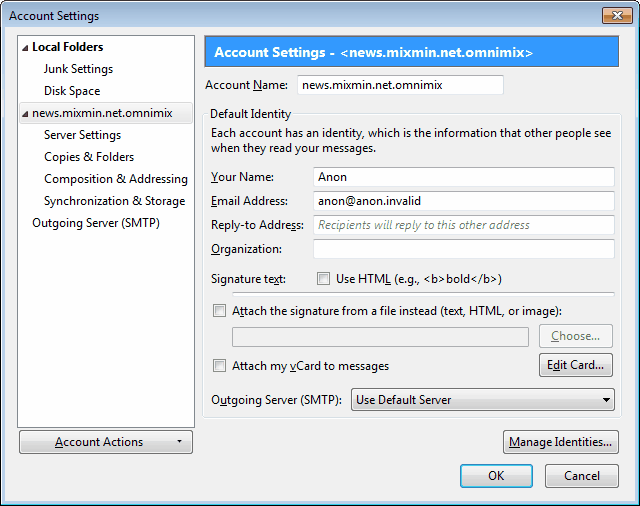Toggle Attach my vCard to messages
Screen dimensions: 640x506
click(219, 366)
